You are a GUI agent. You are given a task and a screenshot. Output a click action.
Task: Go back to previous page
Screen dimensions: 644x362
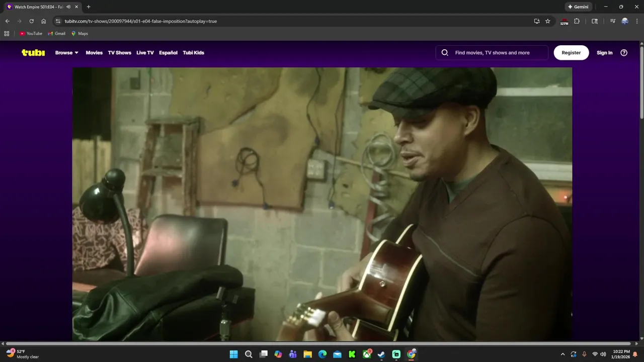coord(7,21)
